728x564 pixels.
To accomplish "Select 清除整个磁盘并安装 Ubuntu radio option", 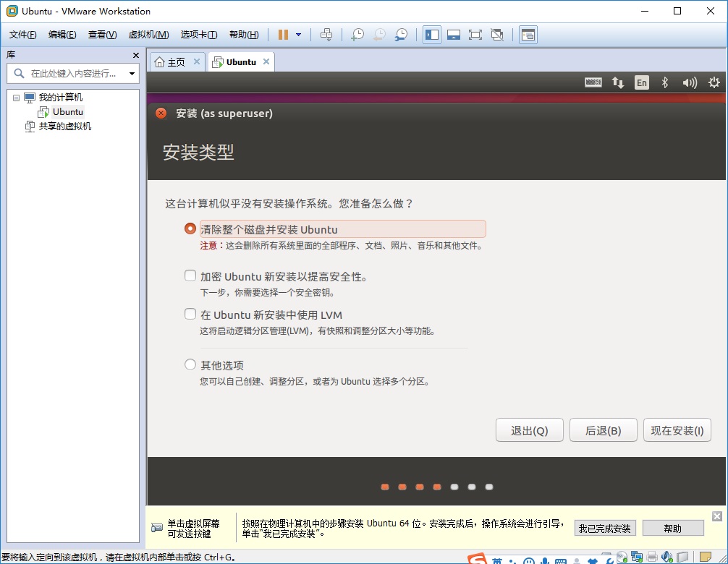I will [x=190, y=228].
